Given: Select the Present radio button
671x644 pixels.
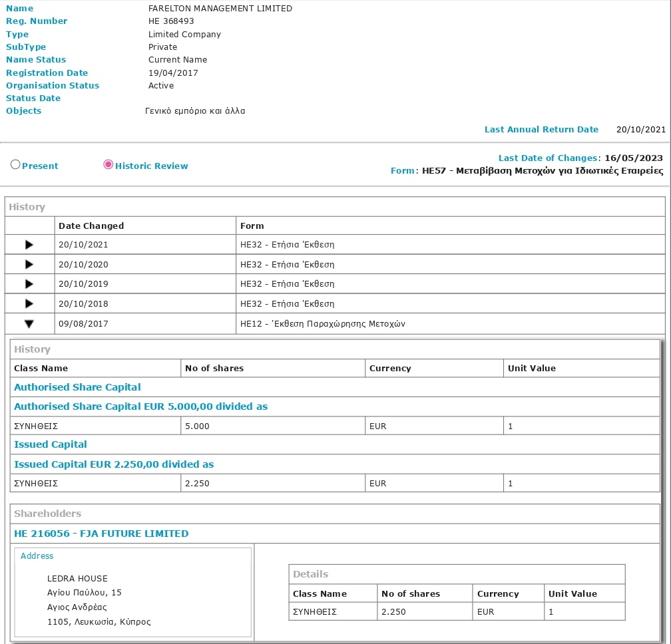Looking at the screenshot, I should point(15,164).
